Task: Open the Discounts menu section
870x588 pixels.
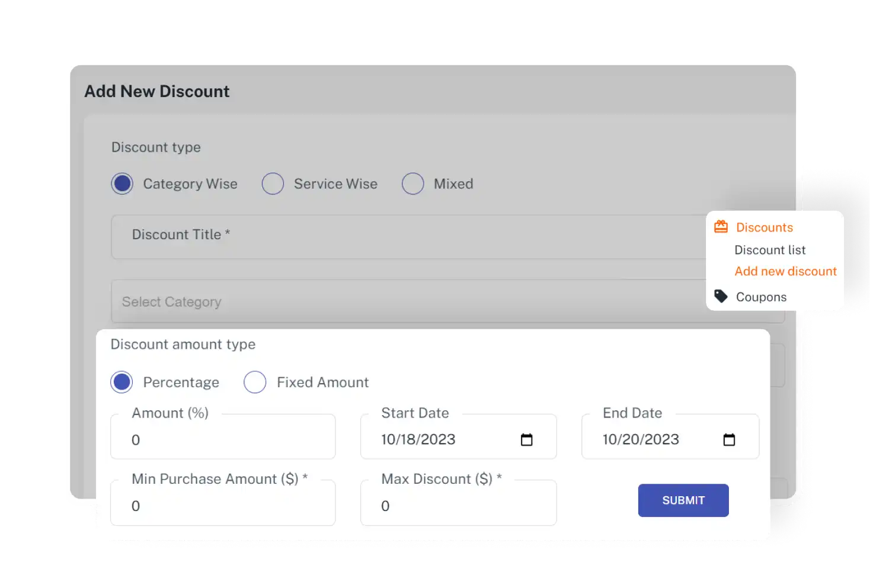Action: point(765,227)
